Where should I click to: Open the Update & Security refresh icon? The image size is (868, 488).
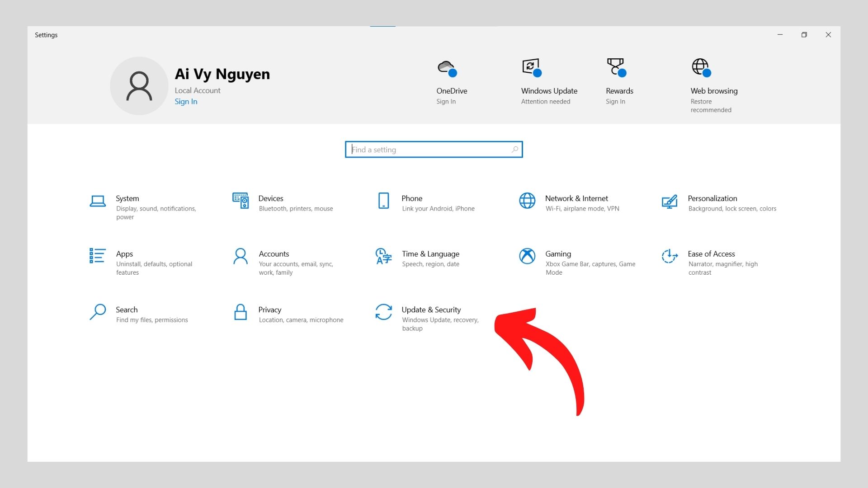[383, 312]
